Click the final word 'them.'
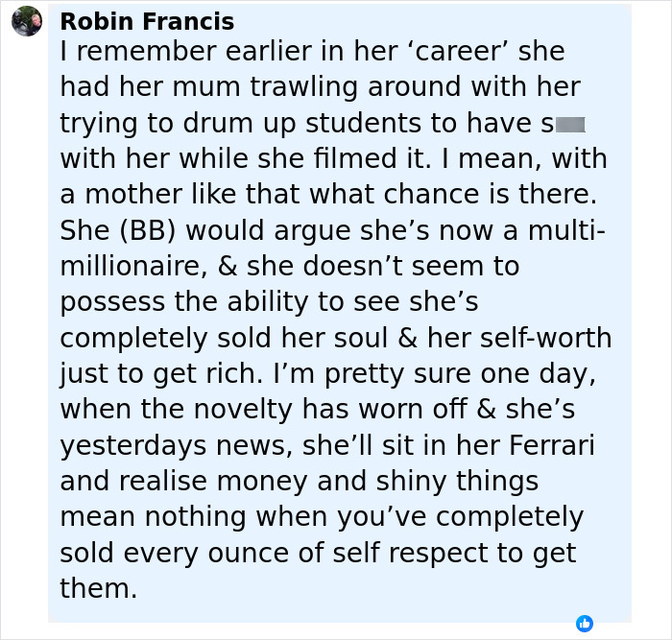This screenshot has width=672, height=640. [x=99, y=588]
